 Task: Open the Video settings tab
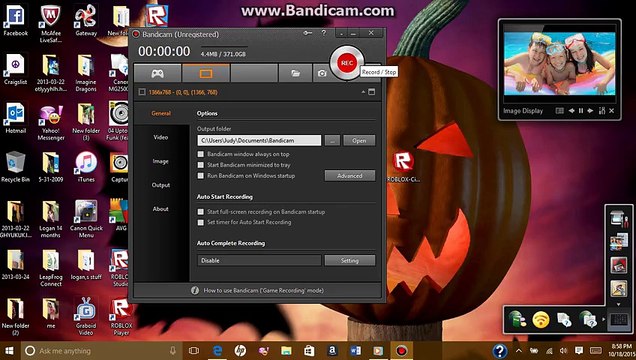[161, 137]
